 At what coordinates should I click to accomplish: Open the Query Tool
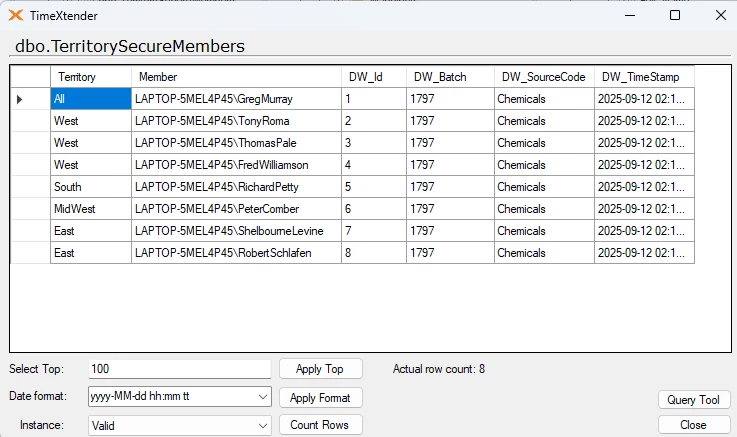pos(694,400)
